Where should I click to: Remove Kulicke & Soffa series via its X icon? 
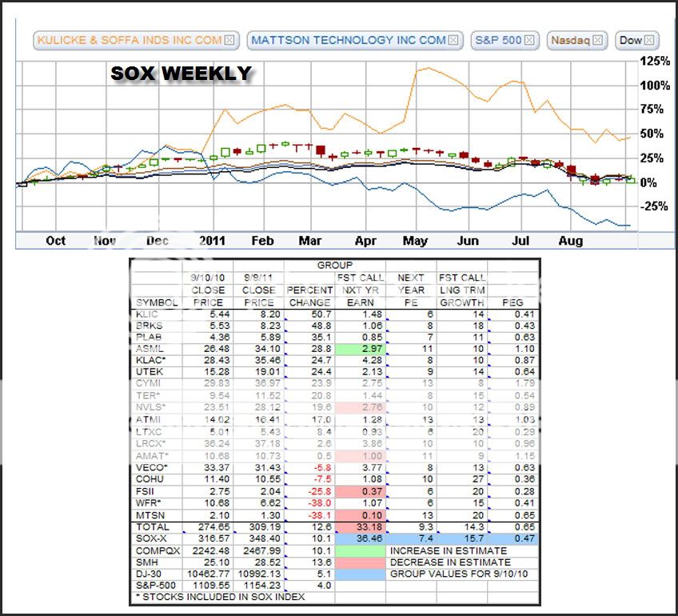(x=229, y=40)
